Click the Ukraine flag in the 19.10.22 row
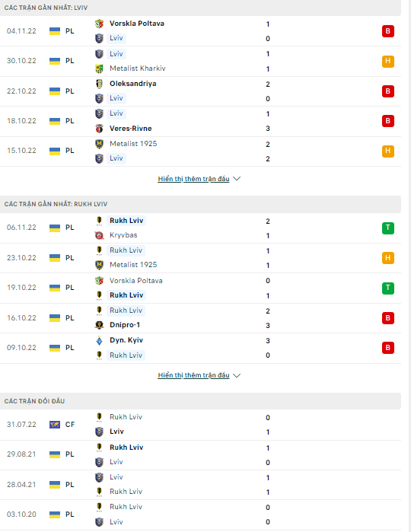Viewport: 411px width, 532px height. [55, 288]
